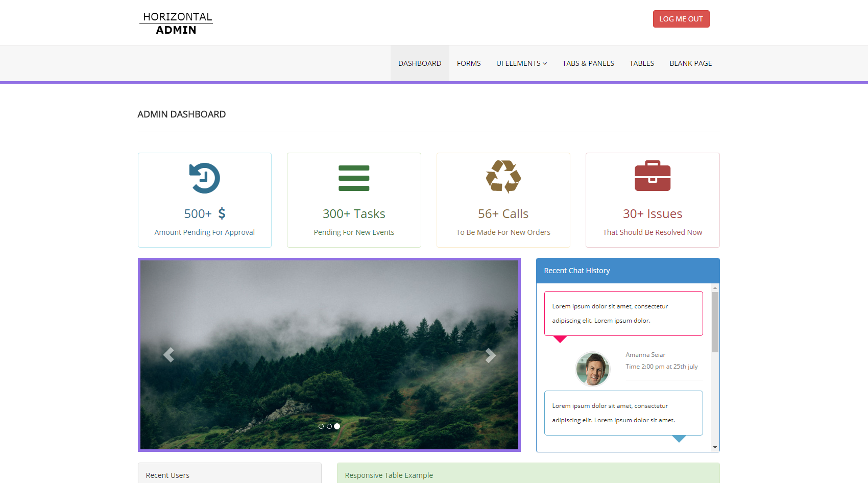The image size is (868, 483).
Task: Advance to next carousel slide
Action: 490,355
